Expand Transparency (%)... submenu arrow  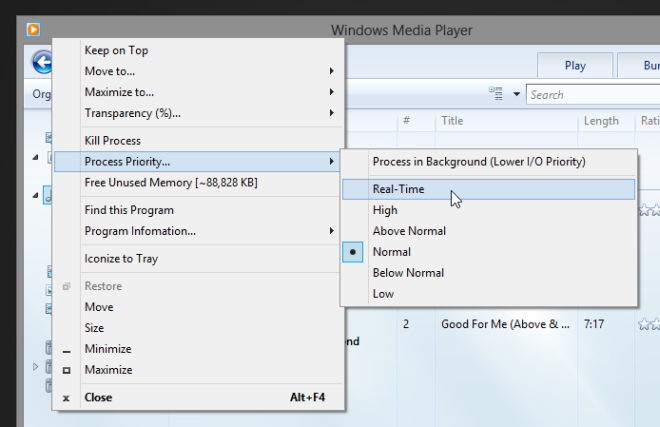[x=332, y=113]
